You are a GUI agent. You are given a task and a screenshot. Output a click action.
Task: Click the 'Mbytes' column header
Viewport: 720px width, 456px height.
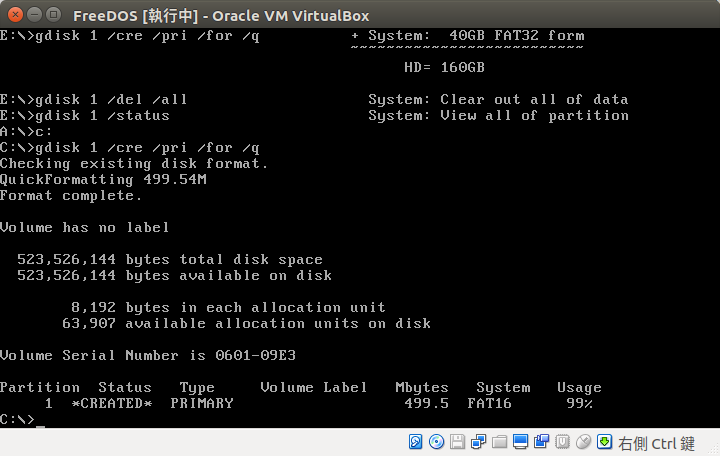point(422,388)
